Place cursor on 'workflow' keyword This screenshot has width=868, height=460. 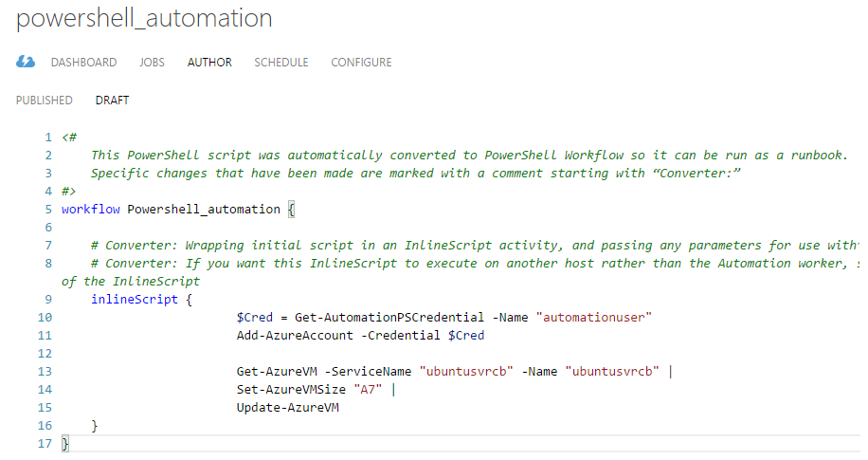pyautogui.click(x=91, y=210)
